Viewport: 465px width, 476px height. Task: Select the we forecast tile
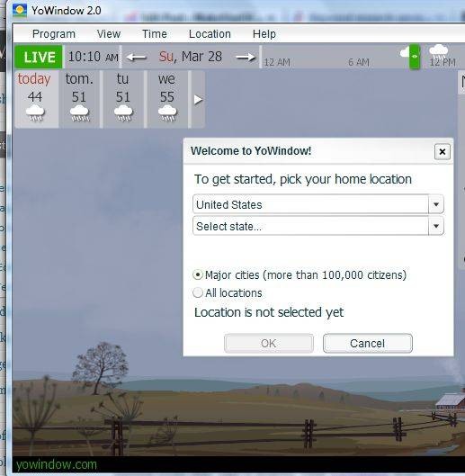click(x=167, y=99)
